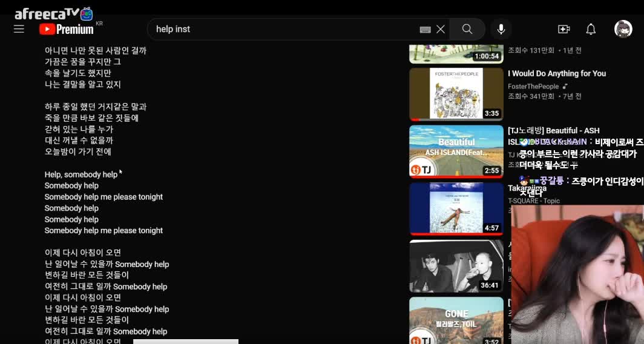This screenshot has height=344, width=644.
Task: Play the Foster The People album thumbnail
Action: (x=456, y=94)
